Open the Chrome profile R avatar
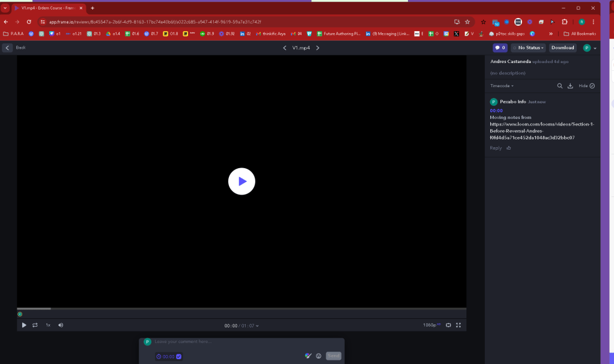 tap(582, 22)
